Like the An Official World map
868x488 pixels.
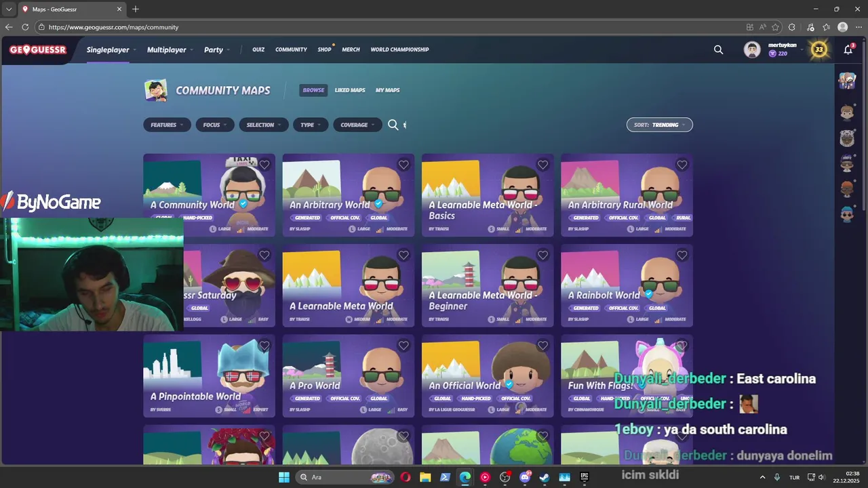pos(542,346)
